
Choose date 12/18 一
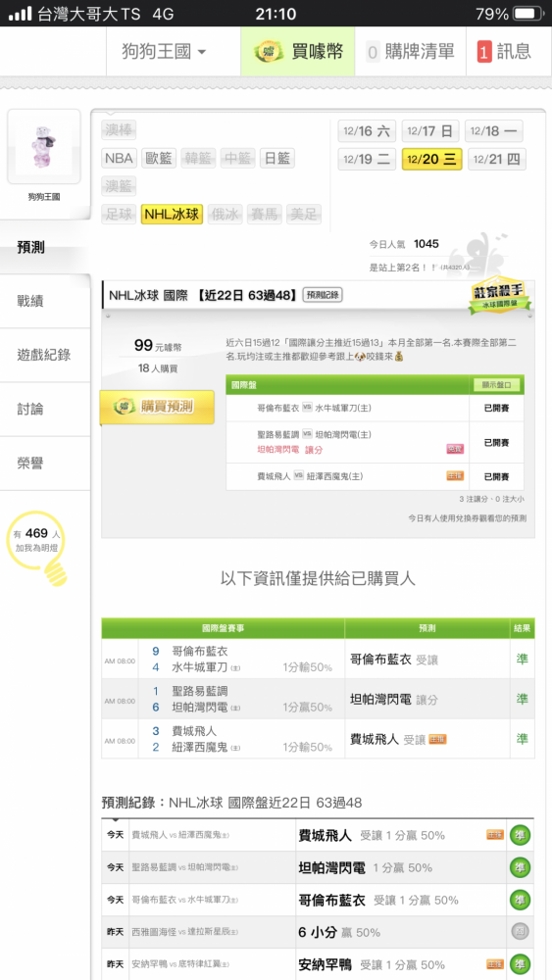pyautogui.click(x=494, y=131)
